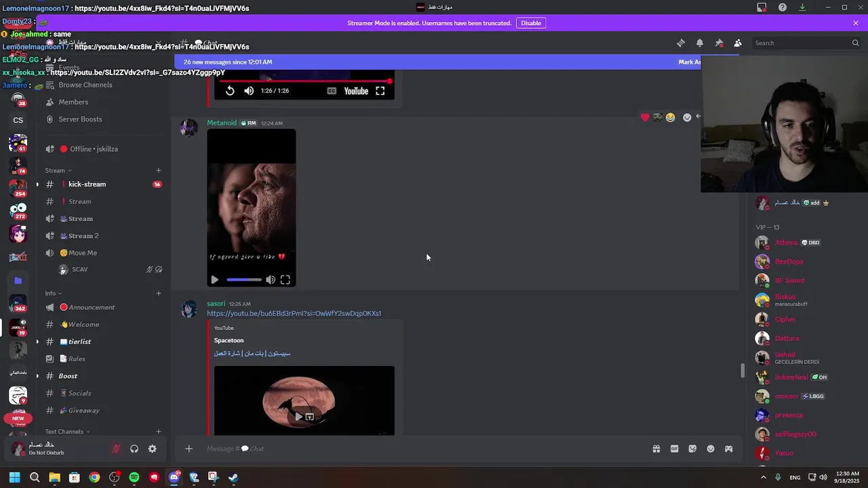Click the reply arrow on Metanoid message

(698, 117)
